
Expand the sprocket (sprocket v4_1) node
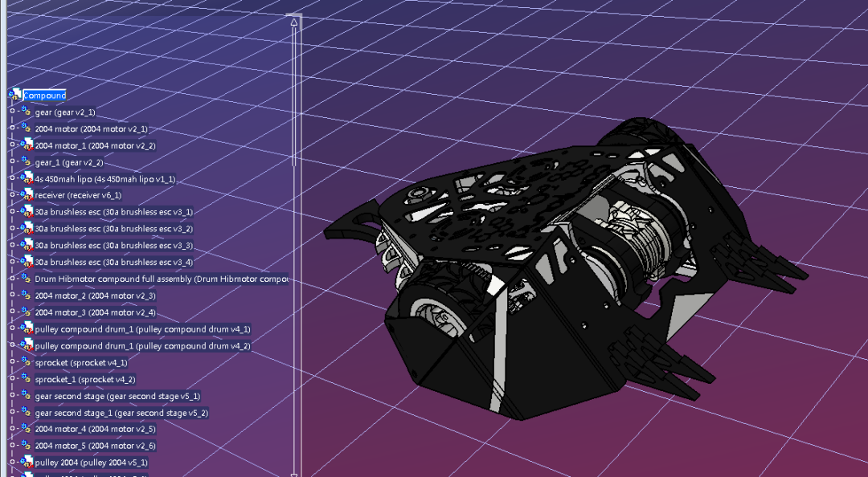pos(12,362)
